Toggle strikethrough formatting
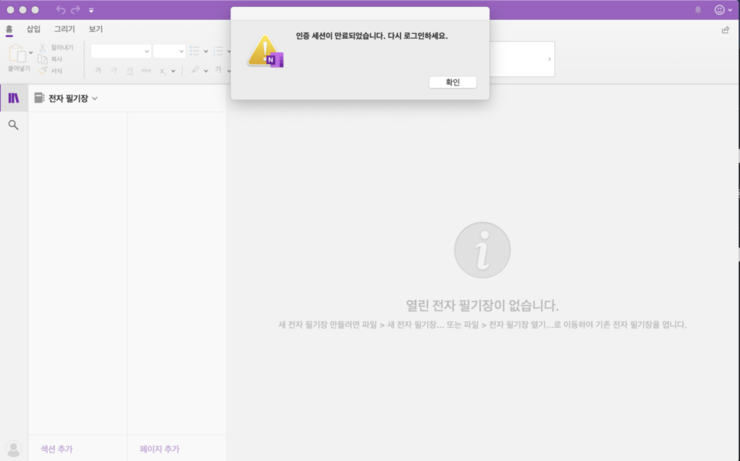 click(x=146, y=71)
